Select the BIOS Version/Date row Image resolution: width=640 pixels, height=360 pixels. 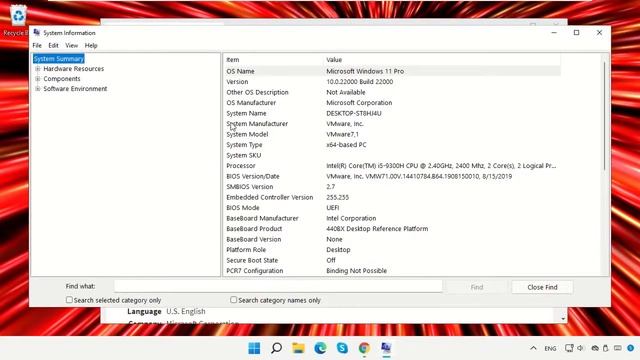(392, 176)
